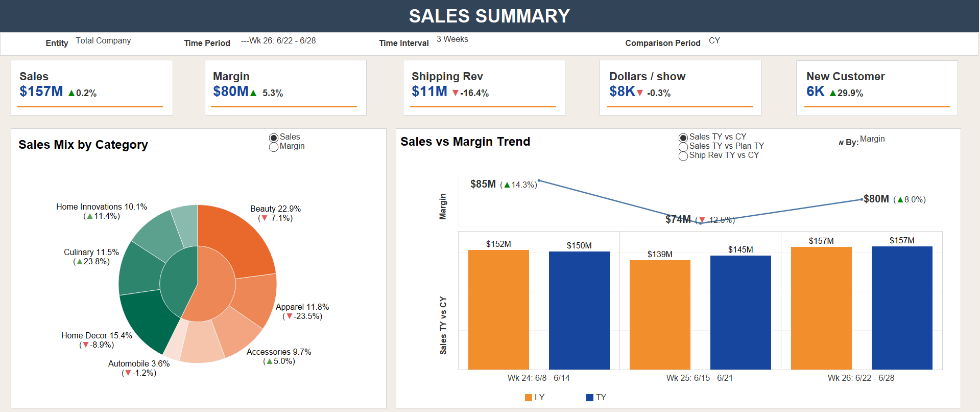Image resolution: width=980 pixels, height=412 pixels.
Task: Click the Sales $157M KPI card
Action: [x=92, y=88]
